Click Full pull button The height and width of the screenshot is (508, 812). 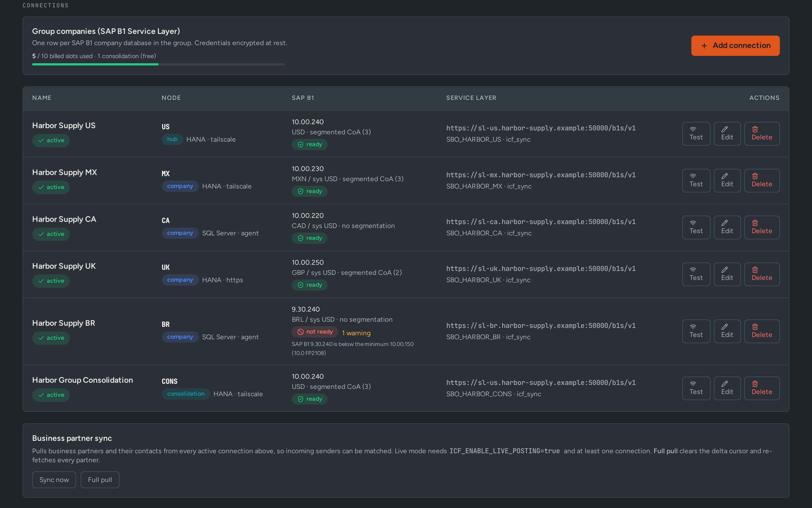[x=100, y=480]
